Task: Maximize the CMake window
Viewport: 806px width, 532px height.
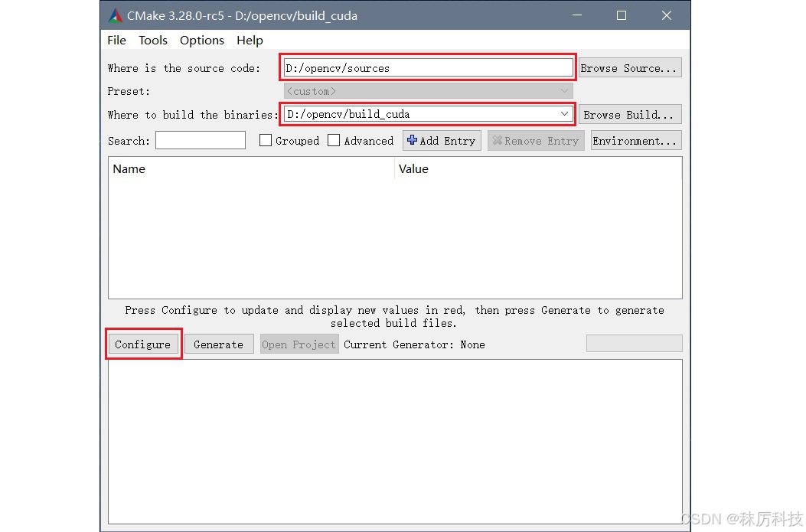Action: click(622, 15)
